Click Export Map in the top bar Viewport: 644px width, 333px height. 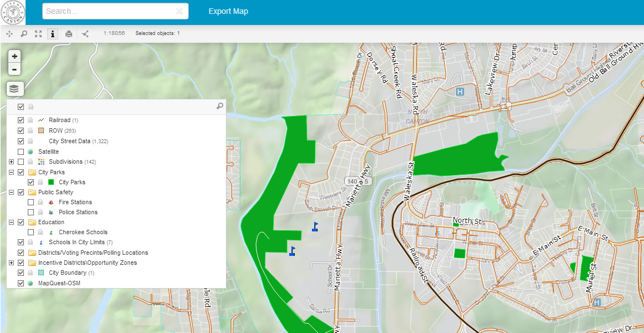point(228,11)
